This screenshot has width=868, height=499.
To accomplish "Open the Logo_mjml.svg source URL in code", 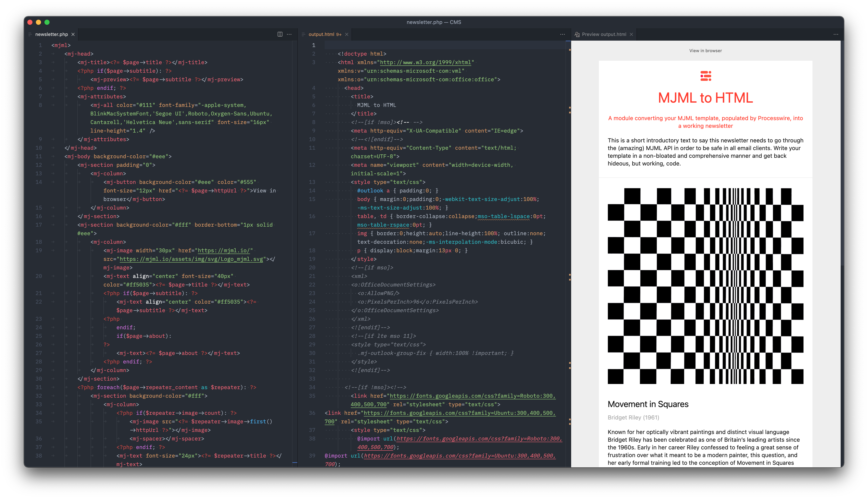I will (x=191, y=259).
